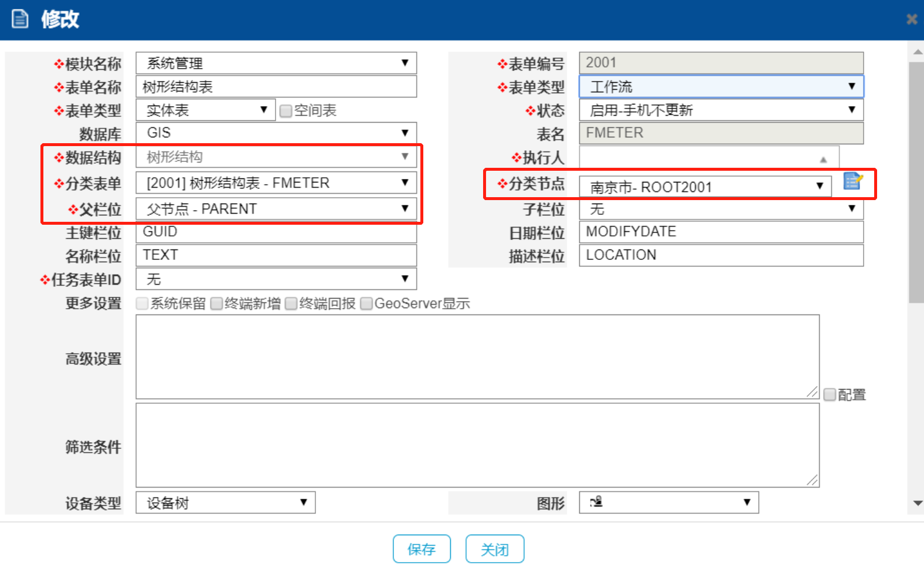
Task: Open the 图形 symbol dropdown
Action: click(668, 502)
